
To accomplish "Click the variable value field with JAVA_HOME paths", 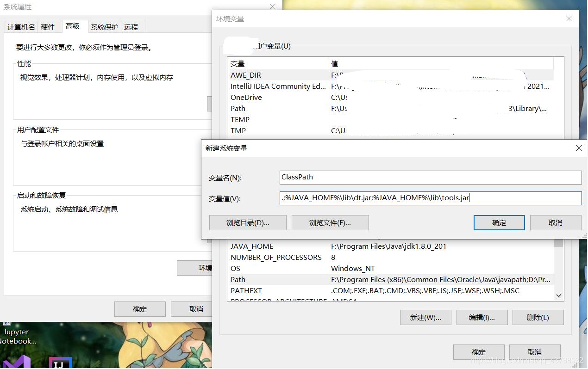I will (x=431, y=198).
